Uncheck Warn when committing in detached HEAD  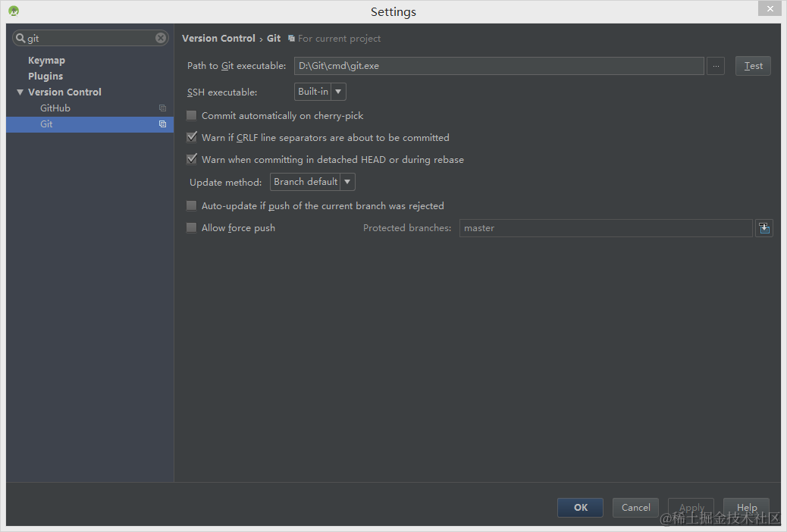(x=191, y=159)
